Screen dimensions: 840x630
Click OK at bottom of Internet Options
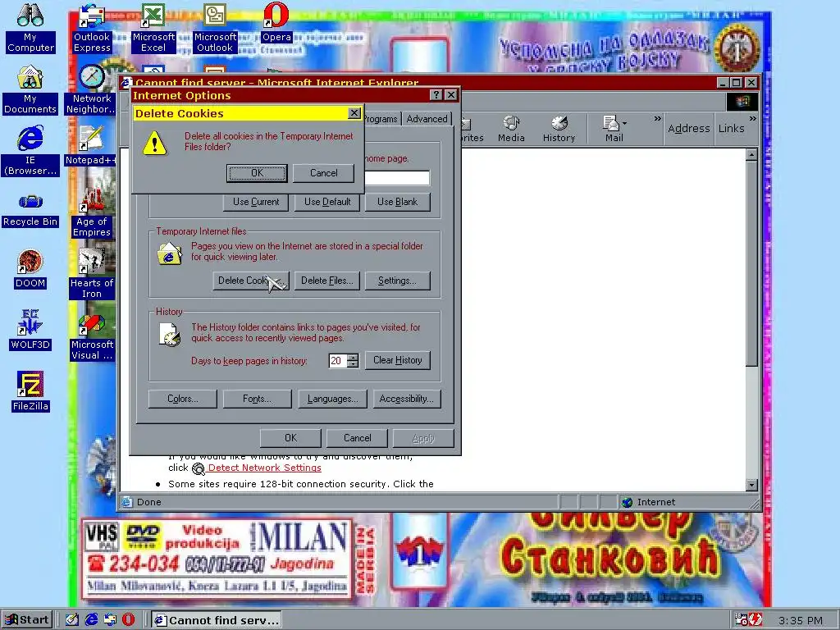pos(290,438)
